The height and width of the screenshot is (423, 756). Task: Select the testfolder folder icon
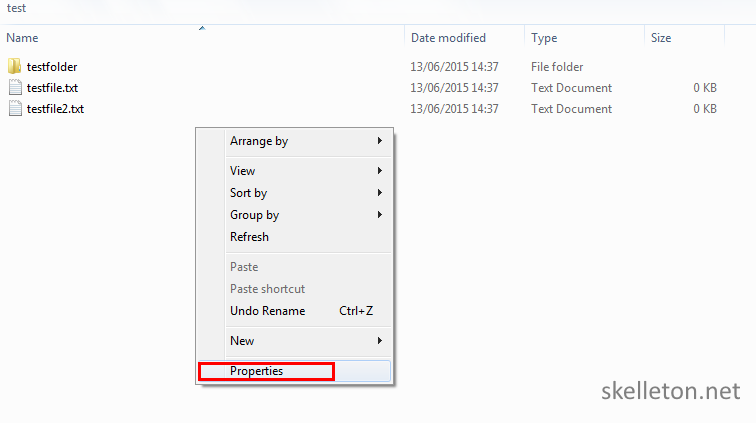[x=14, y=66]
